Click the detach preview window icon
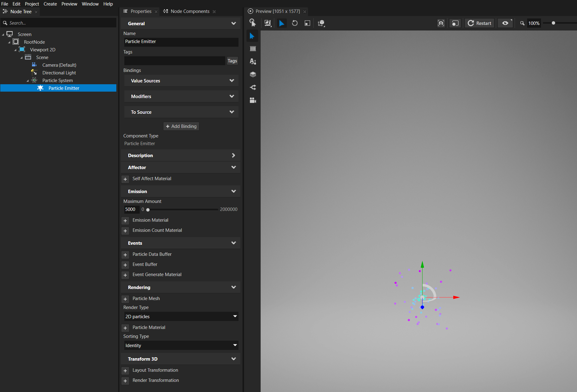 click(x=455, y=23)
